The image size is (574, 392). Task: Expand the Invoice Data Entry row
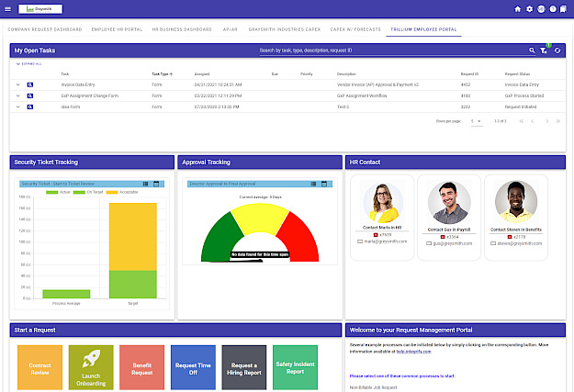17,84
